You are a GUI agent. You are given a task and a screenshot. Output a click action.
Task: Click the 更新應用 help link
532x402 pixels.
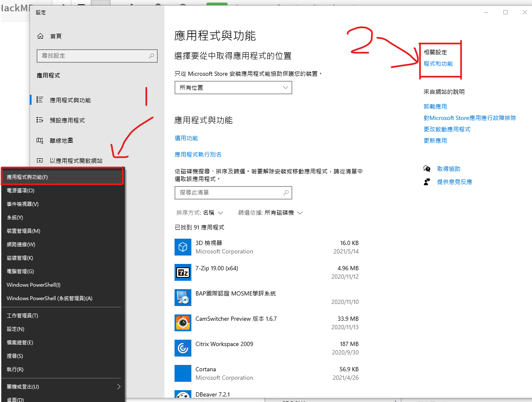click(435, 141)
